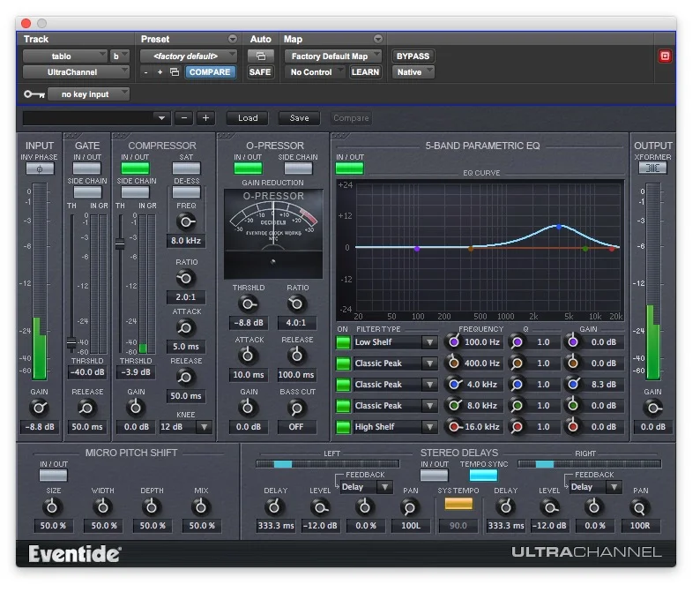Screen dimensions: 700x592
Task: Click the Micro Pitch Shift Size knob
Action: click(x=52, y=507)
